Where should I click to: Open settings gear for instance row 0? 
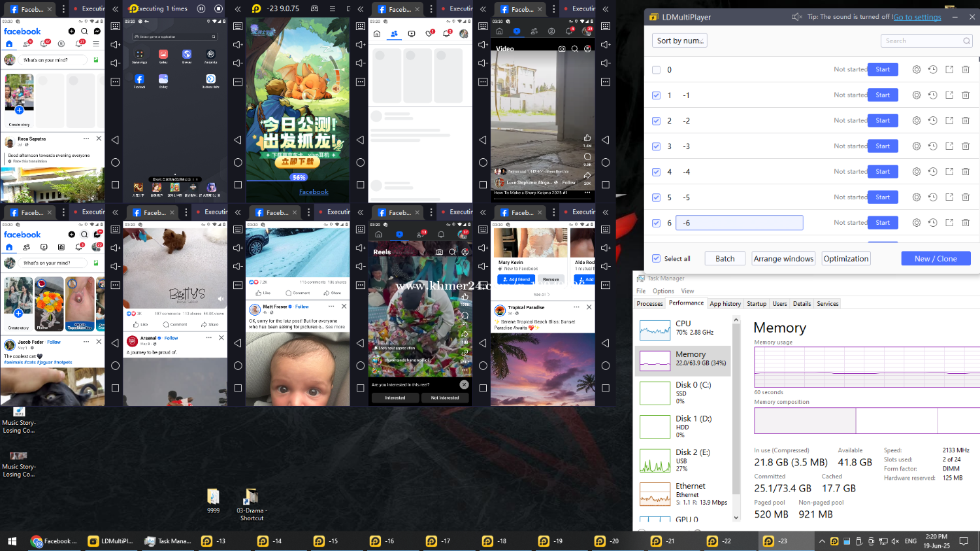coord(917,69)
